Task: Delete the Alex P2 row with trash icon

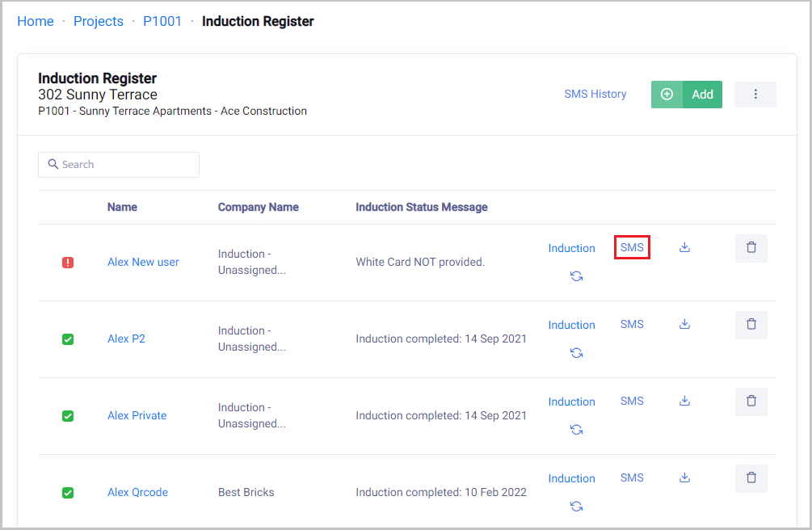Action: 751,324
